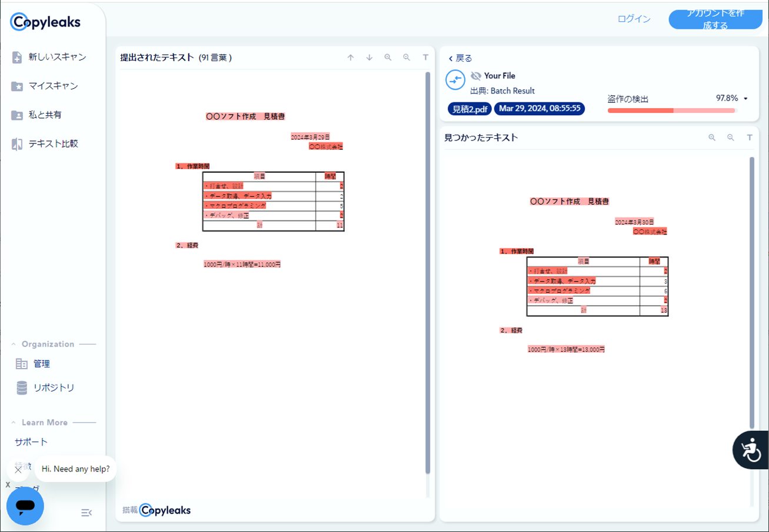
Task: Click the 見積2.pdf file tag
Action: pyautogui.click(x=470, y=109)
